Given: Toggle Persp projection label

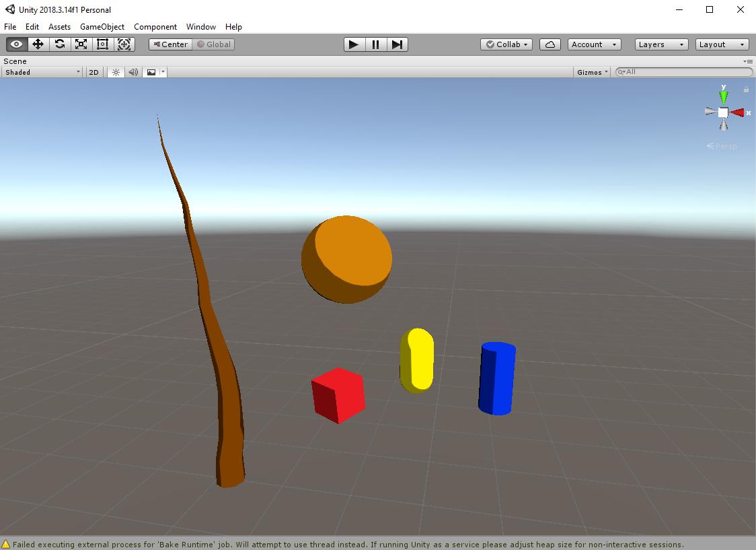Looking at the screenshot, I should pyautogui.click(x=722, y=145).
